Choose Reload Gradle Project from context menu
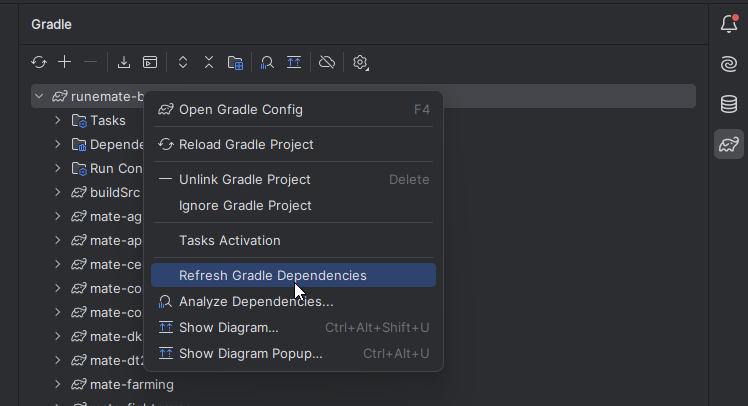Viewport: 748px width, 406px height. click(x=246, y=145)
